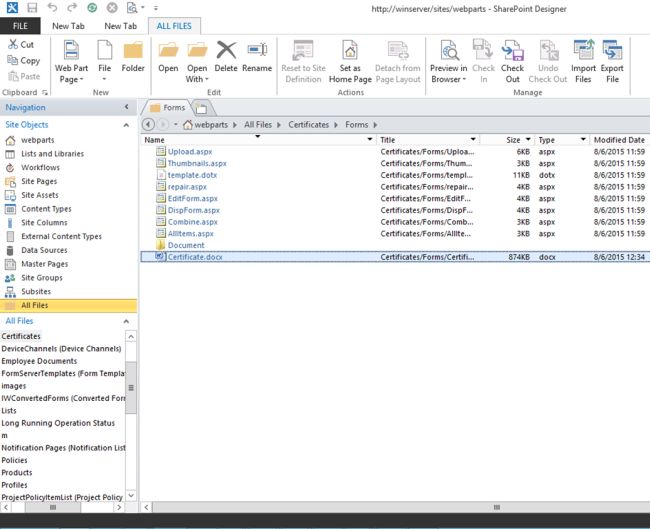This screenshot has height=529, width=650.
Task: Switch to the Forms document tab
Action: click(167, 107)
